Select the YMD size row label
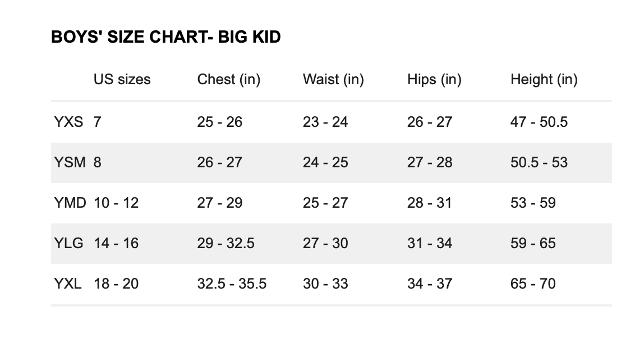The width and height of the screenshot is (644, 338). click(x=70, y=203)
